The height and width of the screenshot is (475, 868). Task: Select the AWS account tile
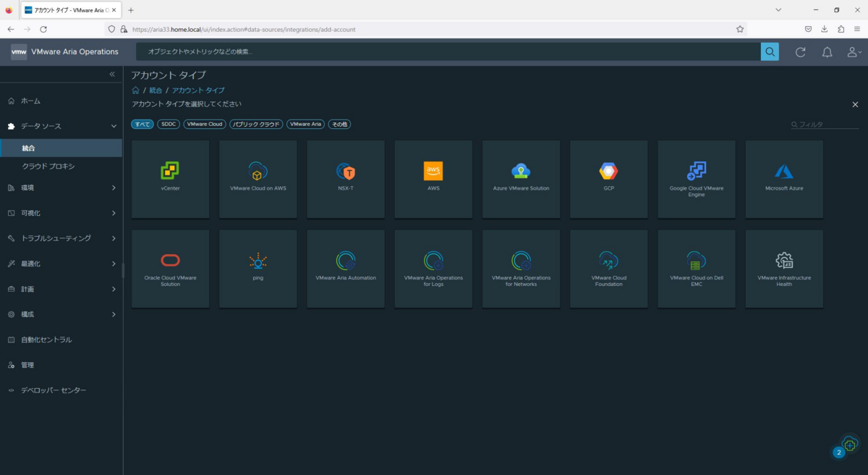[433, 179]
